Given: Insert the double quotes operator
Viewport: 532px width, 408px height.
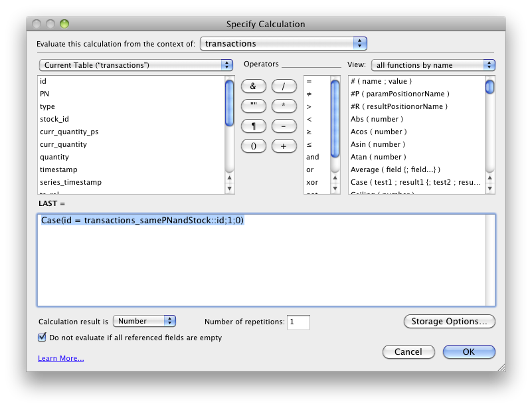Looking at the screenshot, I should pos(254,106).
